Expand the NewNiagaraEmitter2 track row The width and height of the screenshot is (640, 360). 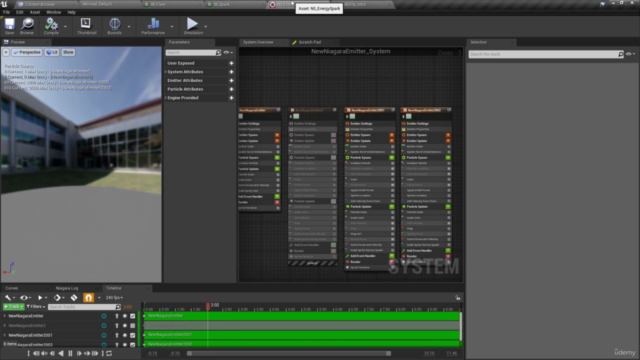5,326
